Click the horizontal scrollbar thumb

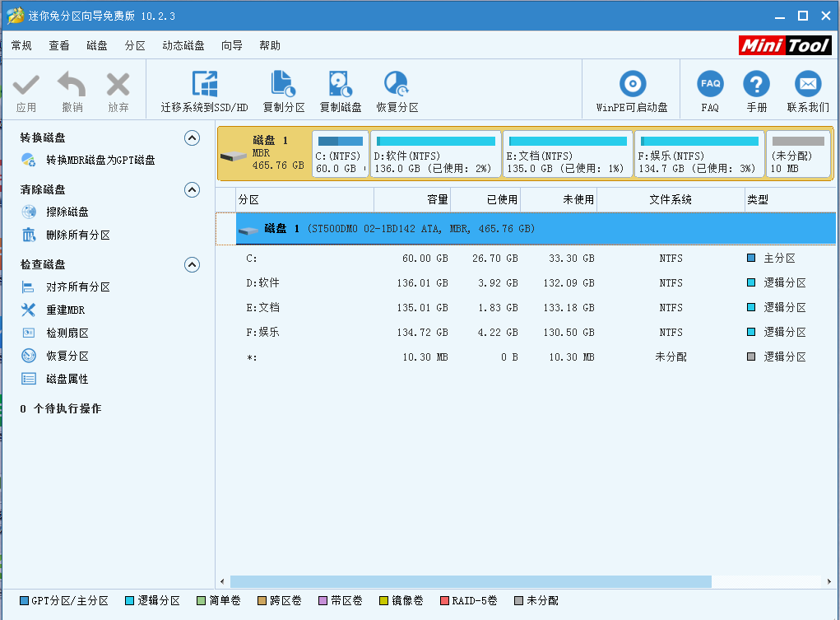pos(471,582)
